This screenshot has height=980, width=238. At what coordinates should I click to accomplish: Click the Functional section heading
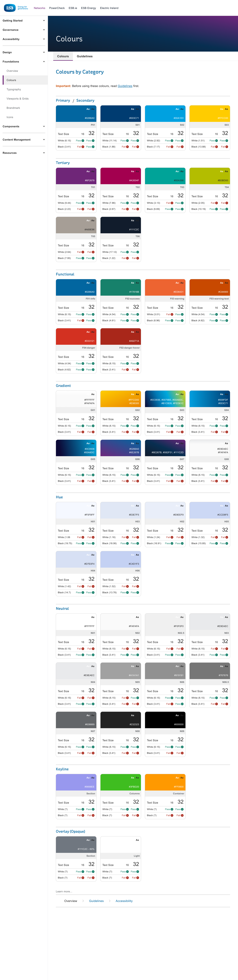(65, 274)
